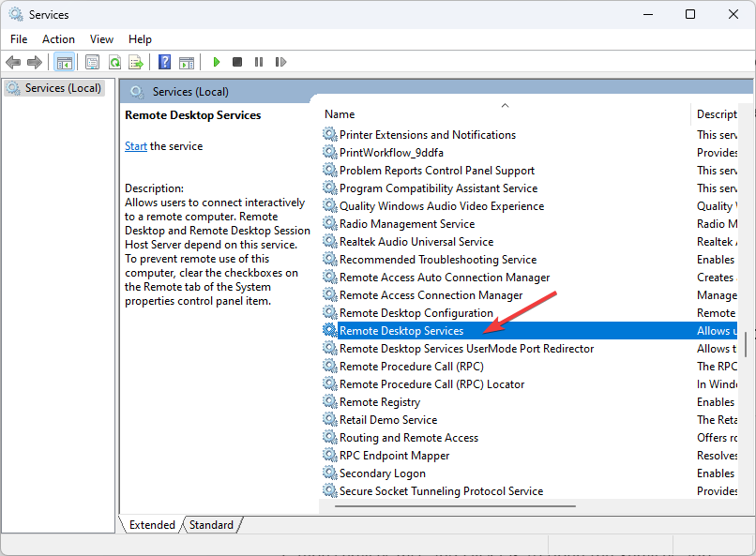Open the Help menu
Image resolution: width=756 pixels, height=556 pixels.
click(x=140, y=39)
